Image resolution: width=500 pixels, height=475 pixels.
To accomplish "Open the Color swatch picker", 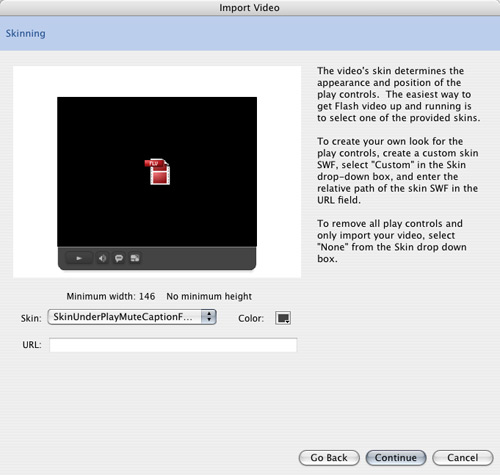I will [x=283, y=318].
